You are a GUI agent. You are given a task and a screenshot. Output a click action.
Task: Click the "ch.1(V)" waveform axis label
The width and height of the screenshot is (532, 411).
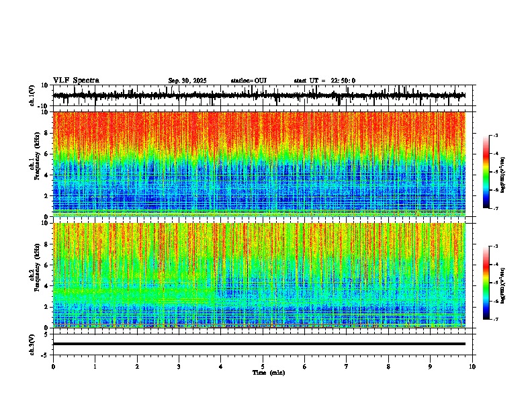coord(32,95)
